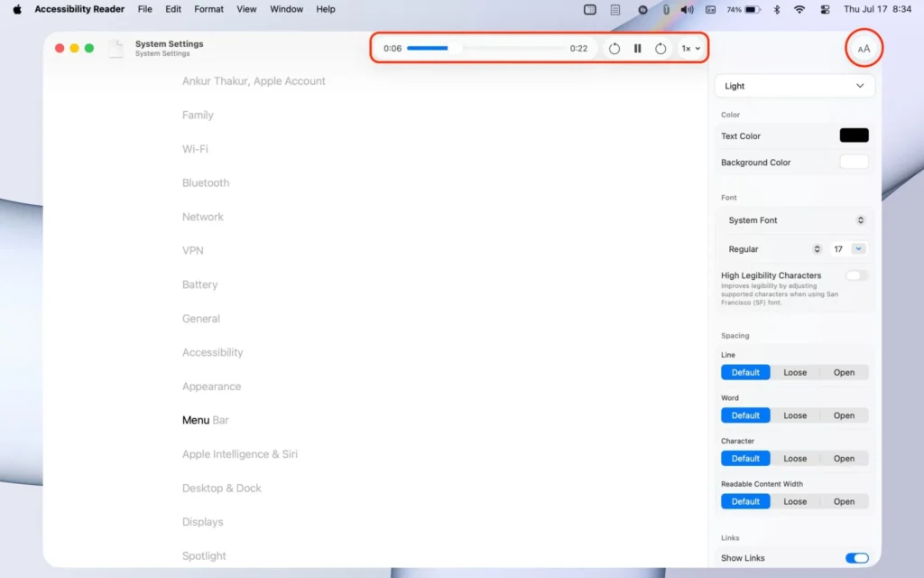924x578 pixels.
Task: Open the Light theme dropdown
Action: coord(794,86)
